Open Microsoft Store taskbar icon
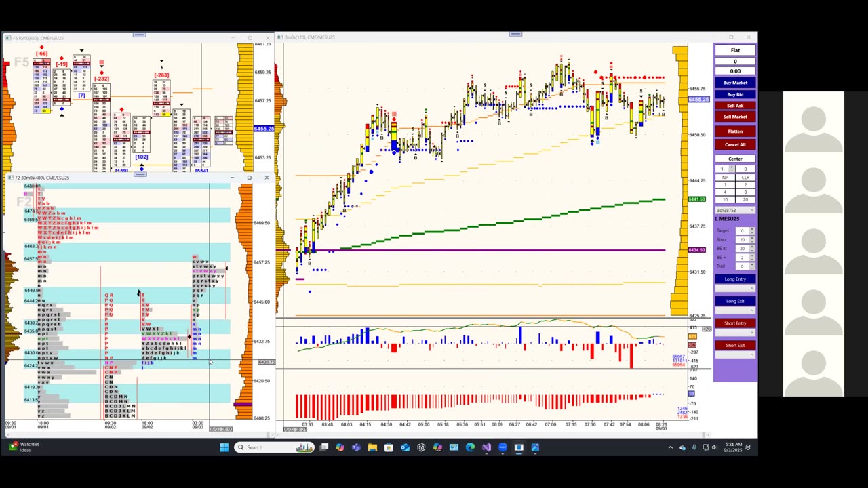 (389, 447)
